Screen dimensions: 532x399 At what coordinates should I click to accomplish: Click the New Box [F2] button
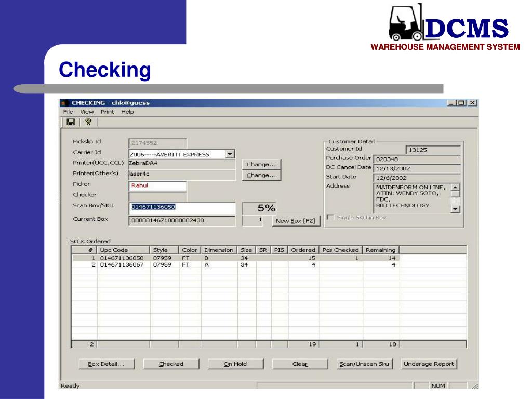(x=296, y=221)
